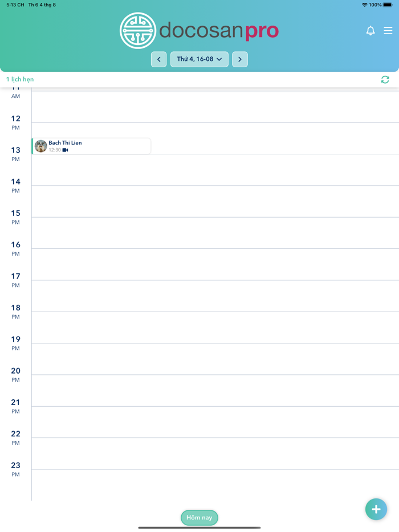The image size is (399, 532).
Task: Open the hamburger menu
Action: pos(388,31)
